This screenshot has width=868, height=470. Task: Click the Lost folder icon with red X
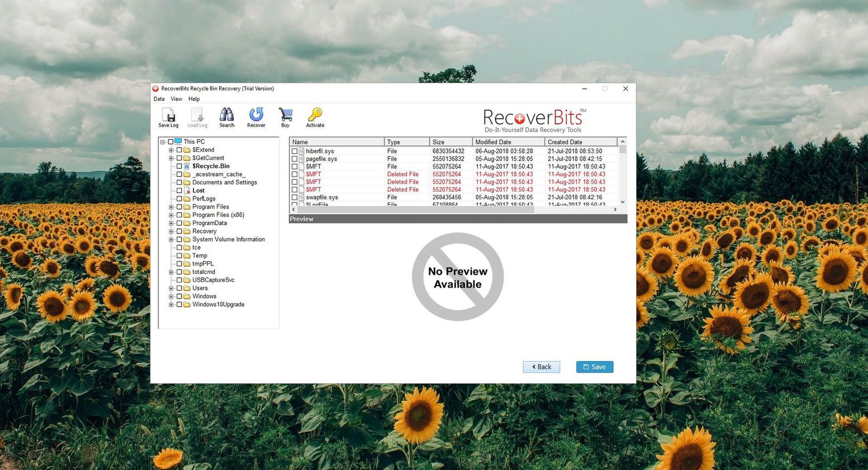(x=187, y=191)
